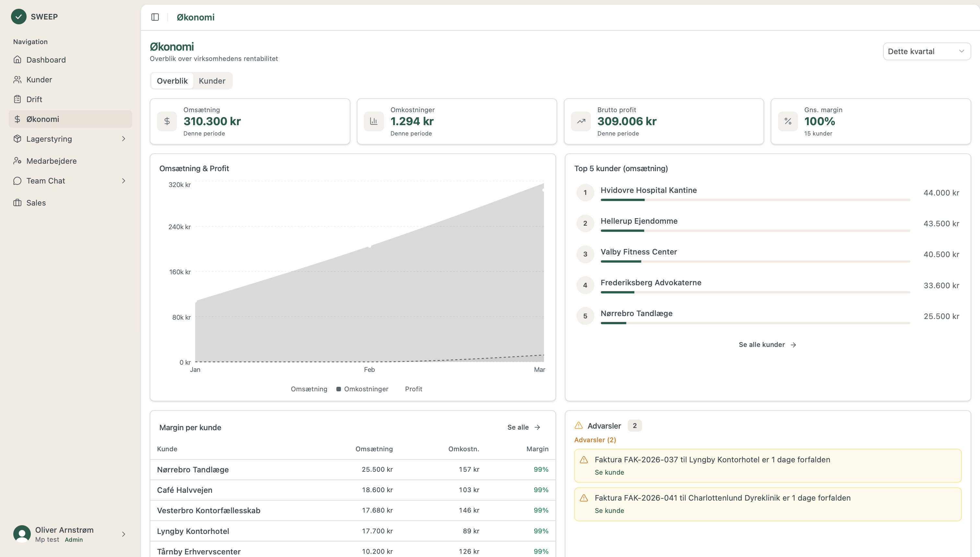
Task: Toggle Omsætning series in chart legend
Action: 309,389
